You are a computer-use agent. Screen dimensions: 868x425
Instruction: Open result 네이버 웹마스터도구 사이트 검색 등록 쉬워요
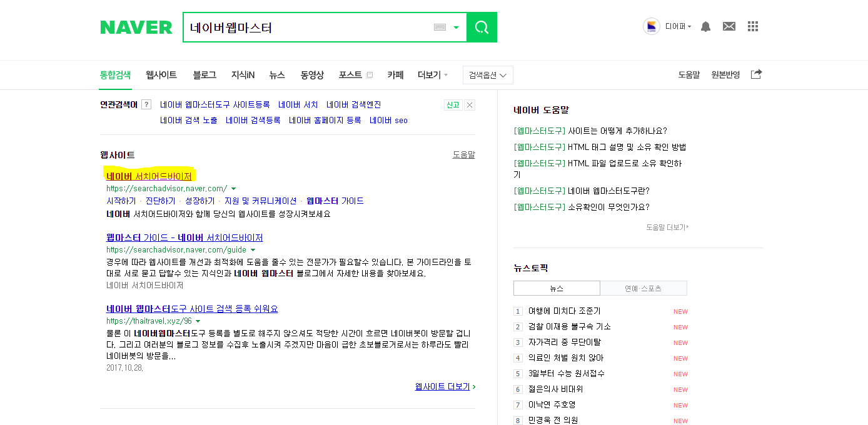tap(192, 309)
